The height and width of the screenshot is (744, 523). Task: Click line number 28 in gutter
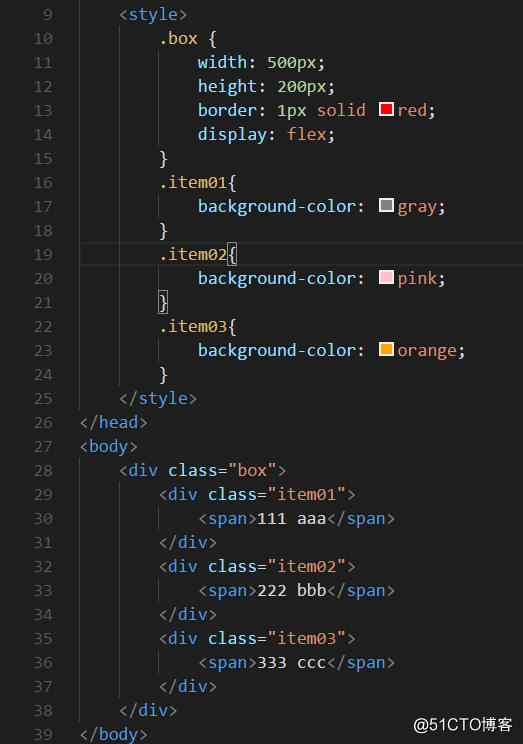click(43, 471)
